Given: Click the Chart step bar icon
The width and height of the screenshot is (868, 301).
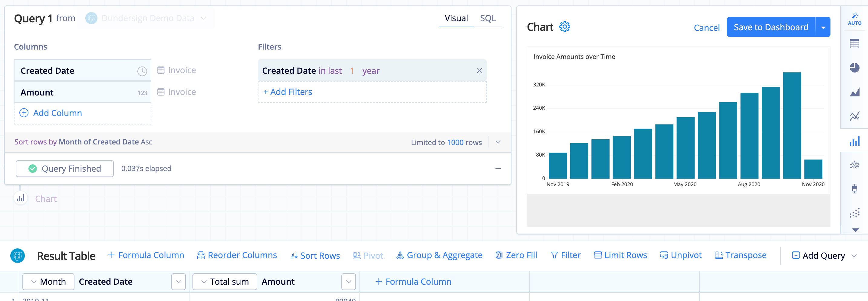Looking at the screenshot, I should click(21, 198).
